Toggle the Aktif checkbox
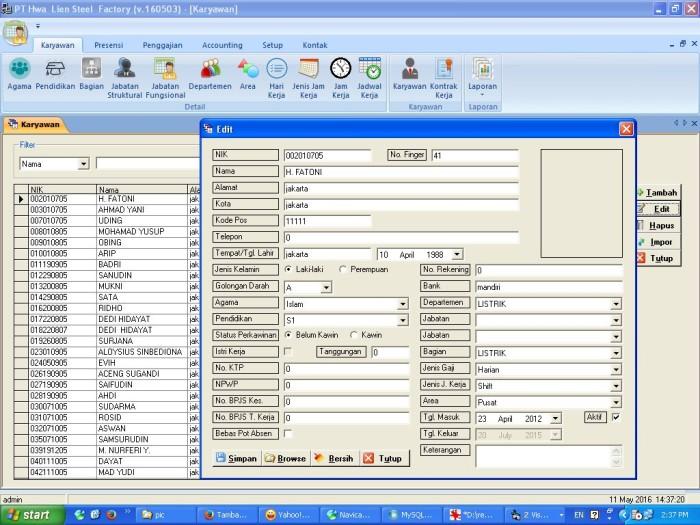The width and height of the screenshot is (700, 525). (x=616, y=417)
